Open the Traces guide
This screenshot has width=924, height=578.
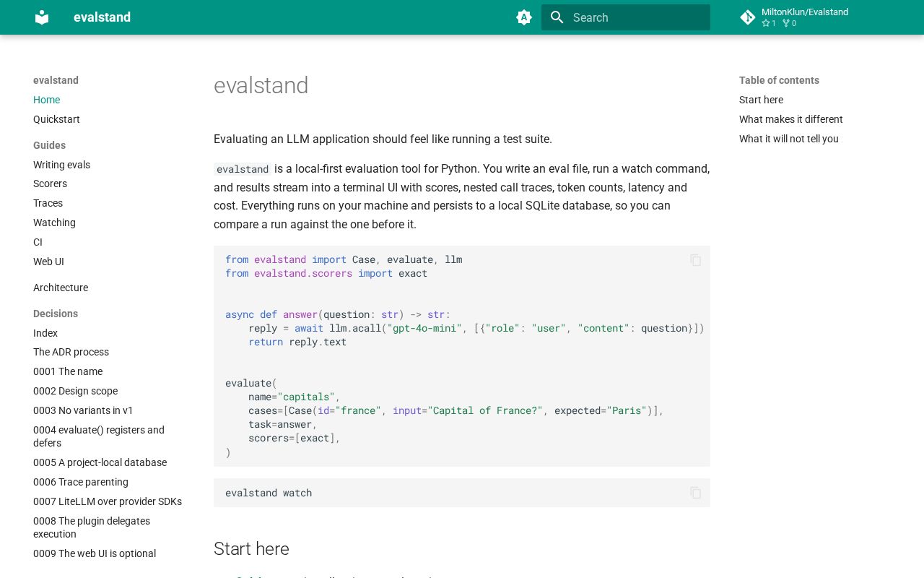click(48, 203)
